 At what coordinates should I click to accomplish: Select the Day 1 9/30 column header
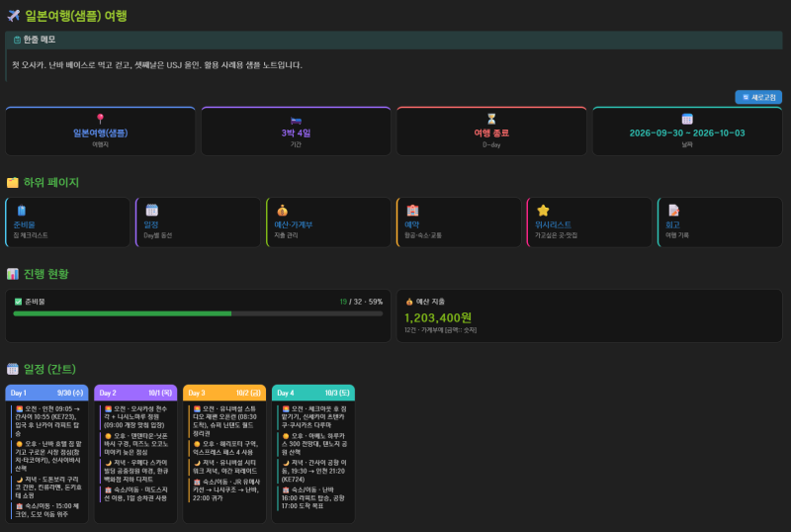[46, 393]
